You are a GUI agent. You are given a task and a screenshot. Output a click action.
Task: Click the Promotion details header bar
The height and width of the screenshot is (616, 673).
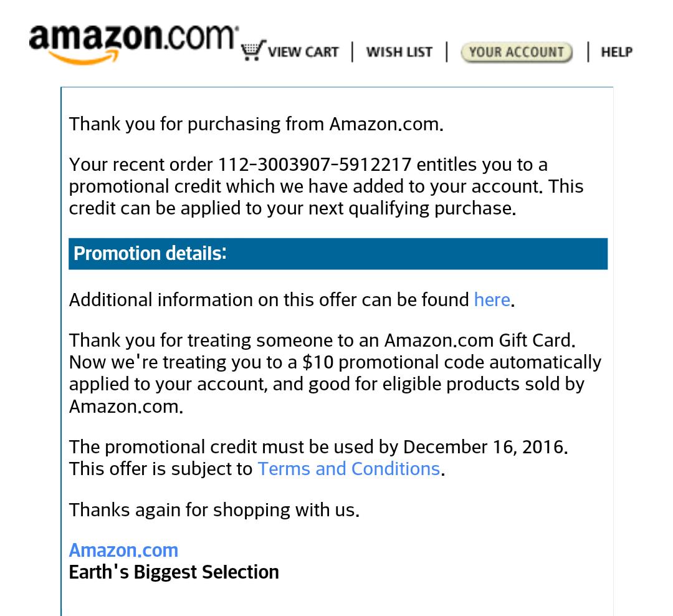pyautogui.click(x=338, y=254)
